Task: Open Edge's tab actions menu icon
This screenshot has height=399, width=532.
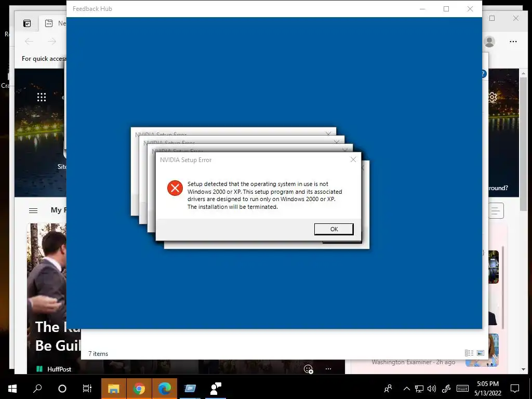Action: click(x=27, y=23)
